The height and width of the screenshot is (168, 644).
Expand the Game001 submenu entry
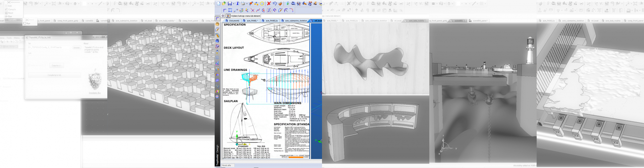click(x=12, y=20)
